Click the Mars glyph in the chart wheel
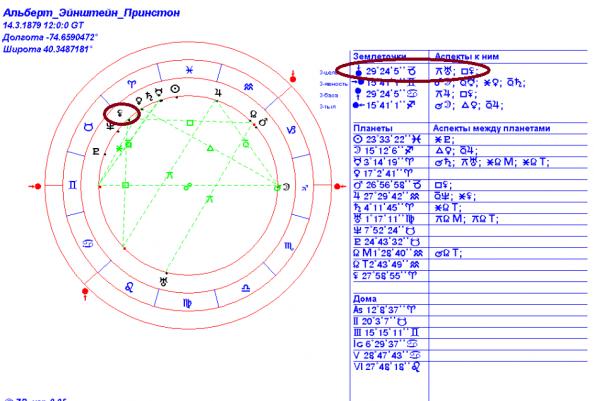The image size is (594, 401). click(x=263, y=122)
